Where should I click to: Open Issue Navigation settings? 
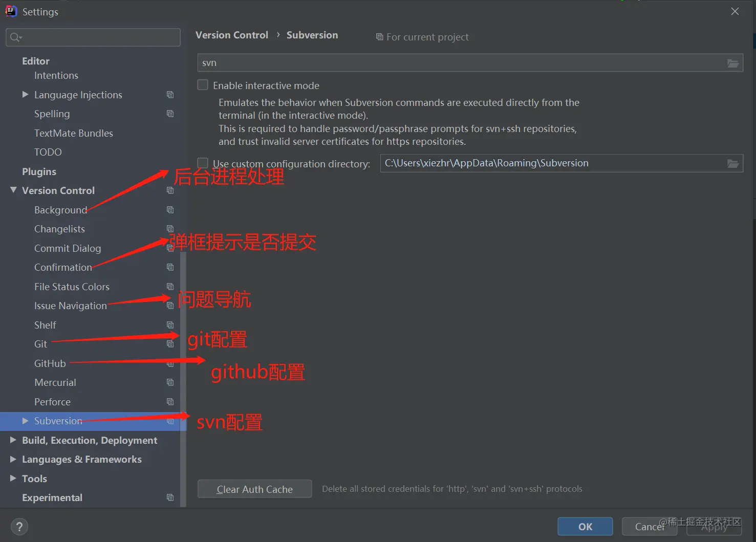tap(71, 306)
